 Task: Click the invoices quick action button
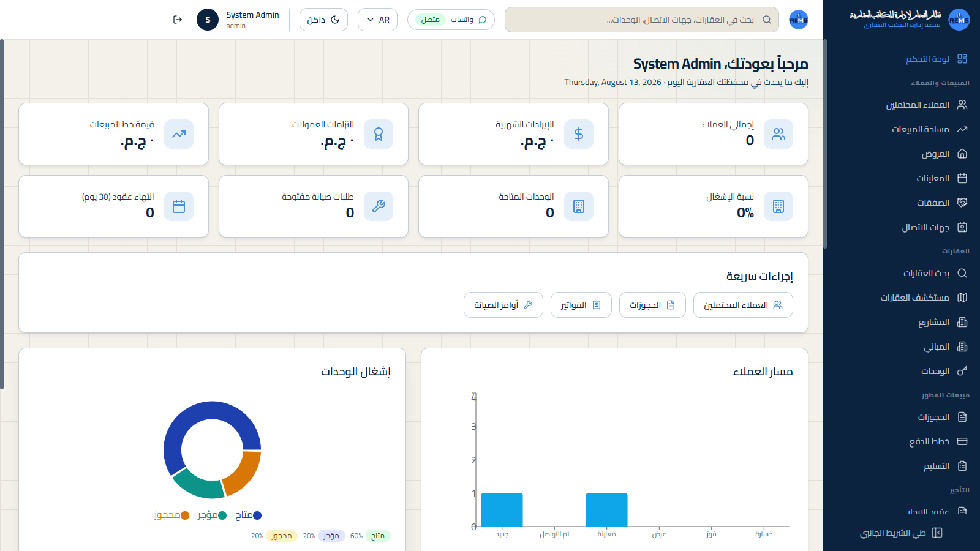(581, 305)
